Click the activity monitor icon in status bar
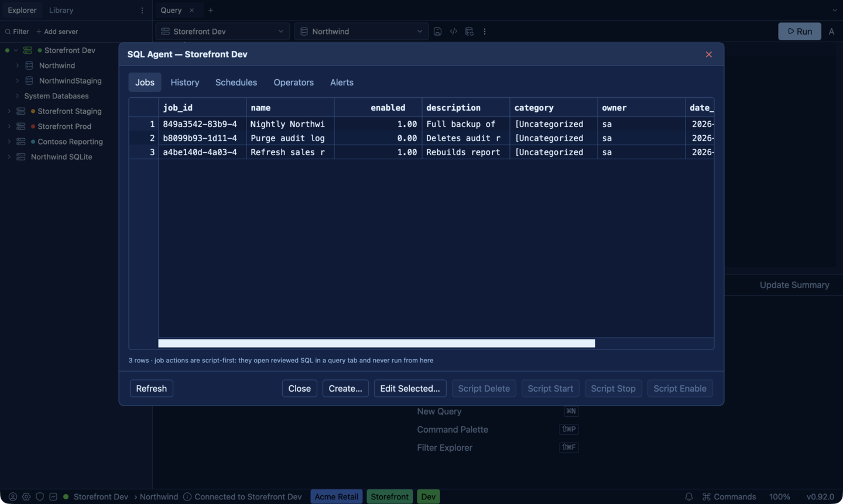Image resolution: width=843 pixels, height=504 pixels. 53,496
